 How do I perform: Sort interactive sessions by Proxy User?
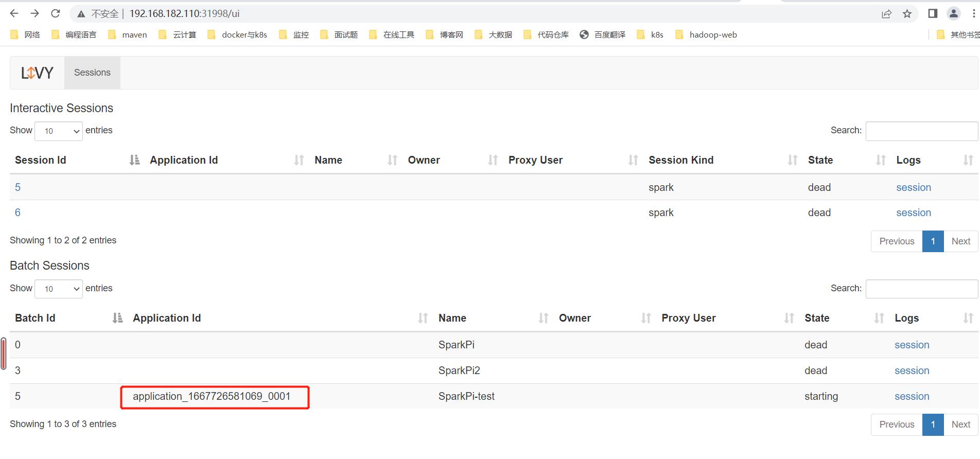click(573, 160)
